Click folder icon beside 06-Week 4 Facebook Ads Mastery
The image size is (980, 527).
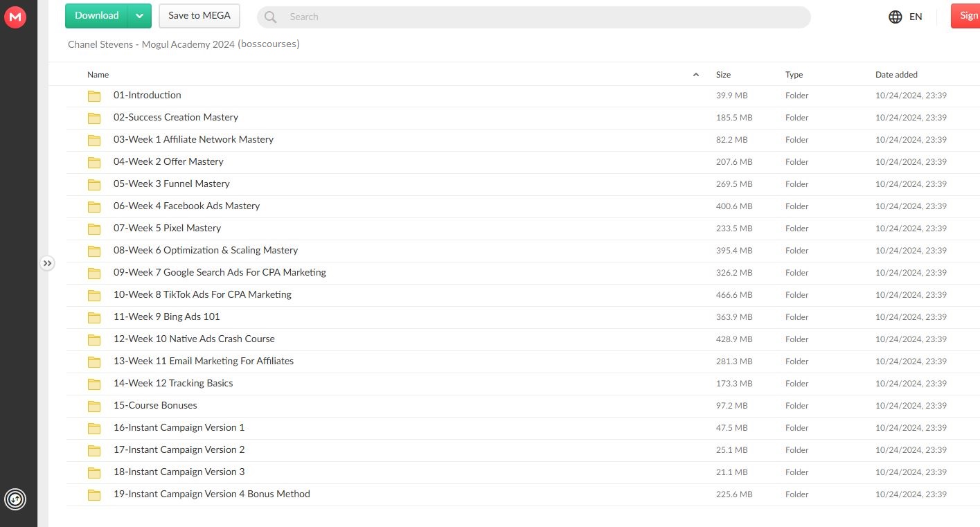coord(94,206)
